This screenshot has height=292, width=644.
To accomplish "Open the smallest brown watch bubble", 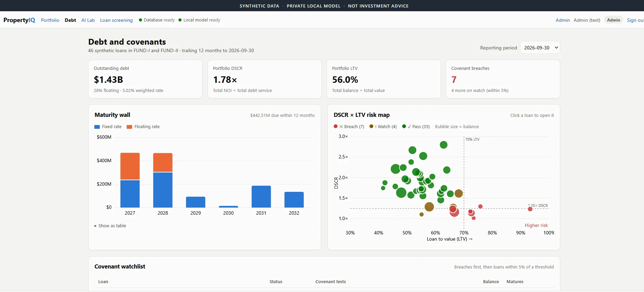I will click(x=422, y=214).
